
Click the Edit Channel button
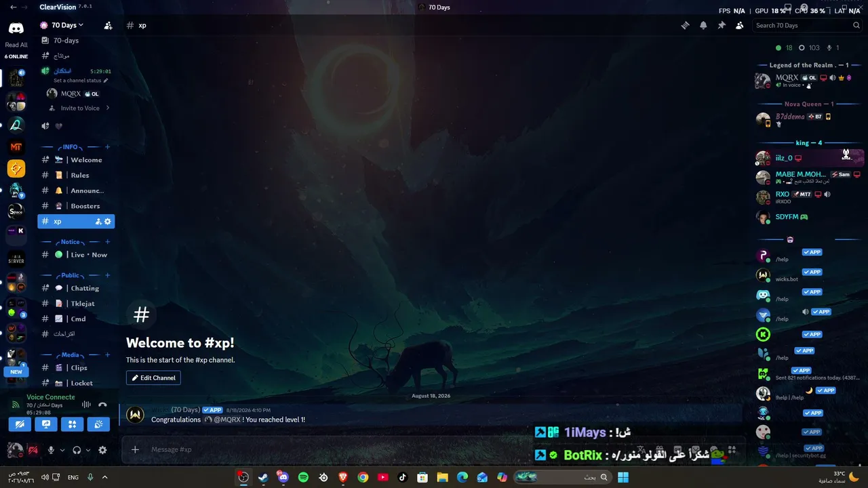[x=153, y=378]
